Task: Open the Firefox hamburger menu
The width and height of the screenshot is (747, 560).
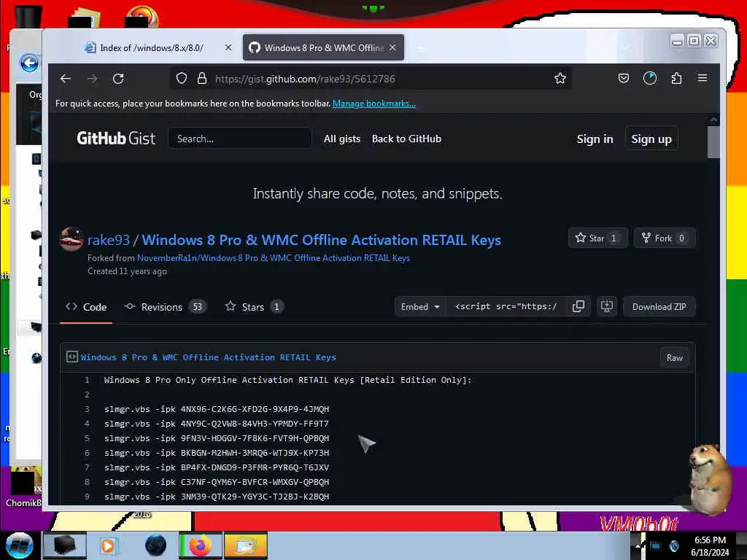Action: 703,78
